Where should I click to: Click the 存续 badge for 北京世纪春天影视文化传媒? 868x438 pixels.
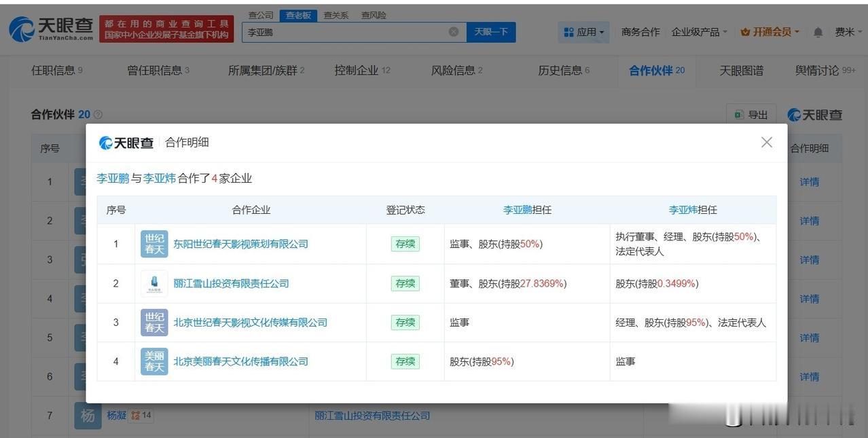tap(405, 322)
